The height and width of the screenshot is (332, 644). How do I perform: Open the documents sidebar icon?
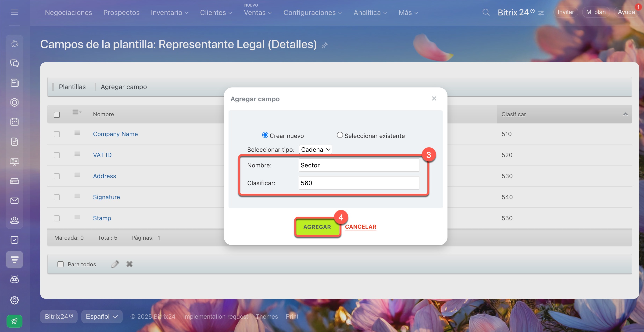(14, 142)
